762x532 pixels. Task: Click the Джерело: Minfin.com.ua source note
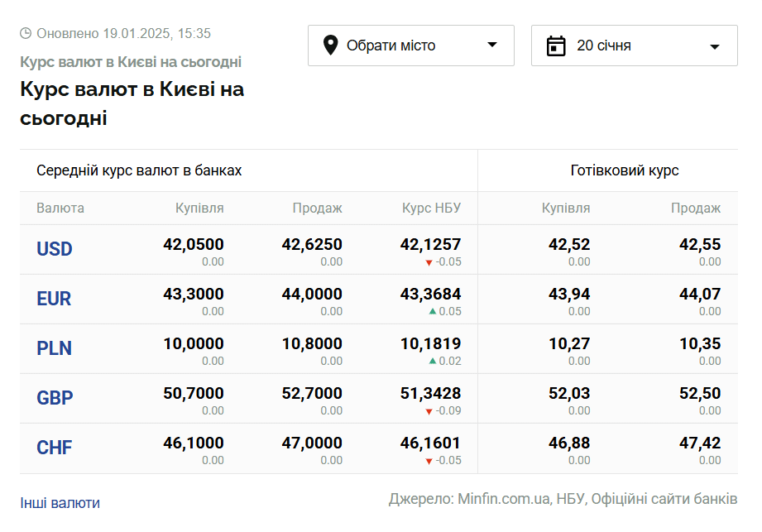[563, 499]
